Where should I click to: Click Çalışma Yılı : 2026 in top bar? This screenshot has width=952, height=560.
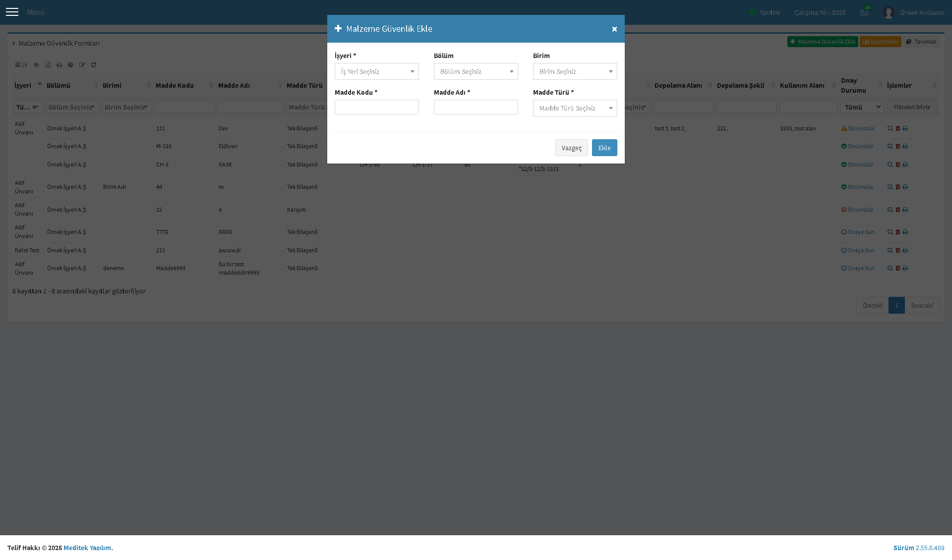(820, 12)
